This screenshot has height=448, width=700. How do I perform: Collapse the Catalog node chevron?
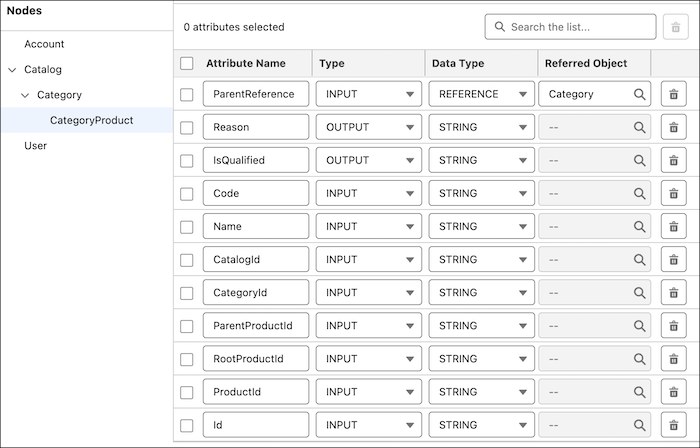pyautogui.click(x=12, y=70)
